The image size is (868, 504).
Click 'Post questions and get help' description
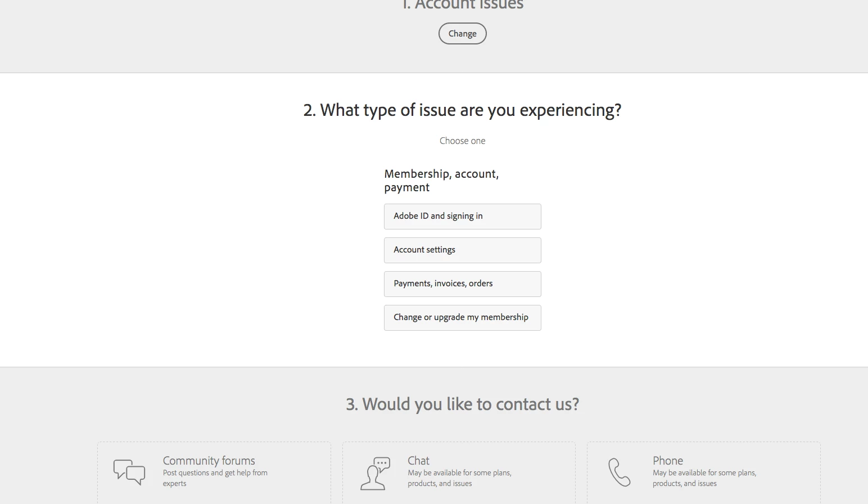click(x=215, y=478)
